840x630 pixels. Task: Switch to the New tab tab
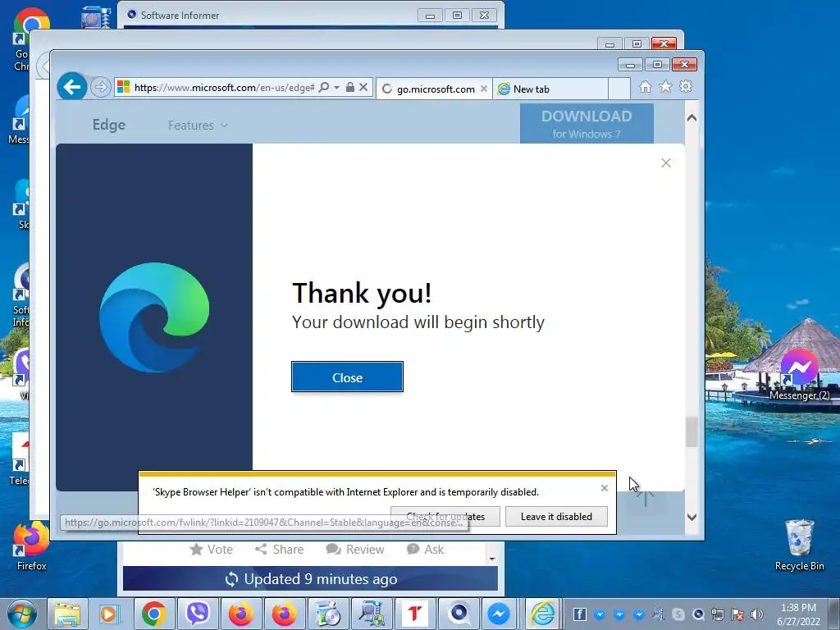point(549,89)
